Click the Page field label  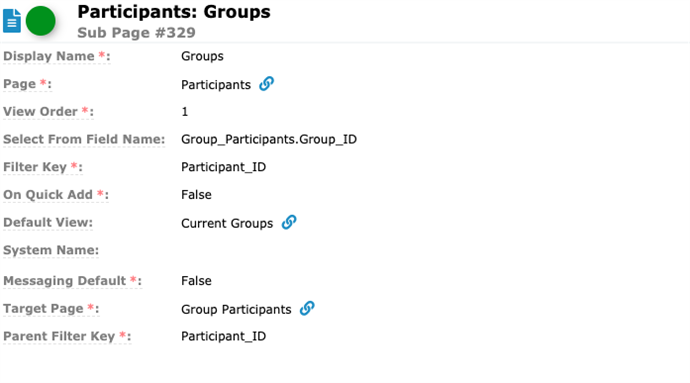click(x=27, y=84)
